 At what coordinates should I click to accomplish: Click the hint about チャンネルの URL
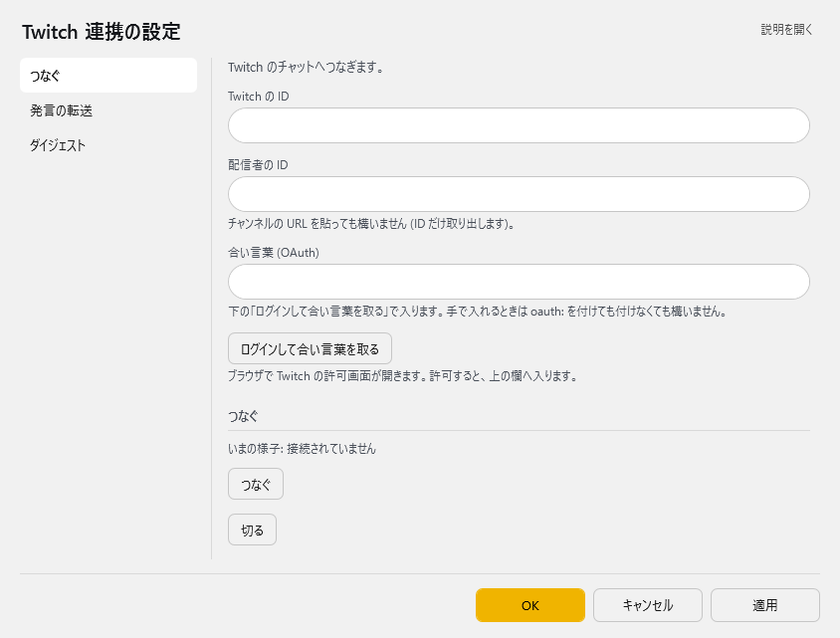[x=371, y=223]
